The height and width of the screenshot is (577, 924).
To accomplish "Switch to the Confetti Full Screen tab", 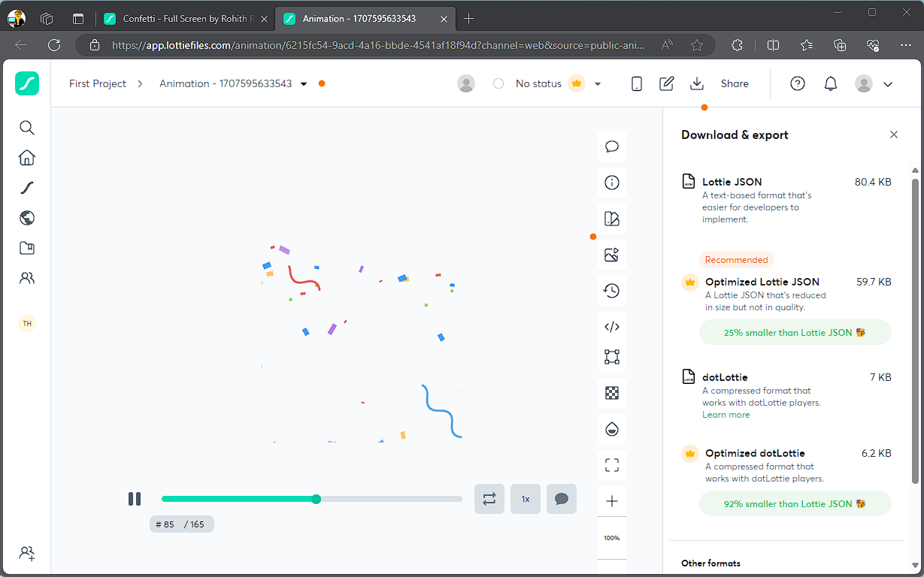I will coord(184,19).
